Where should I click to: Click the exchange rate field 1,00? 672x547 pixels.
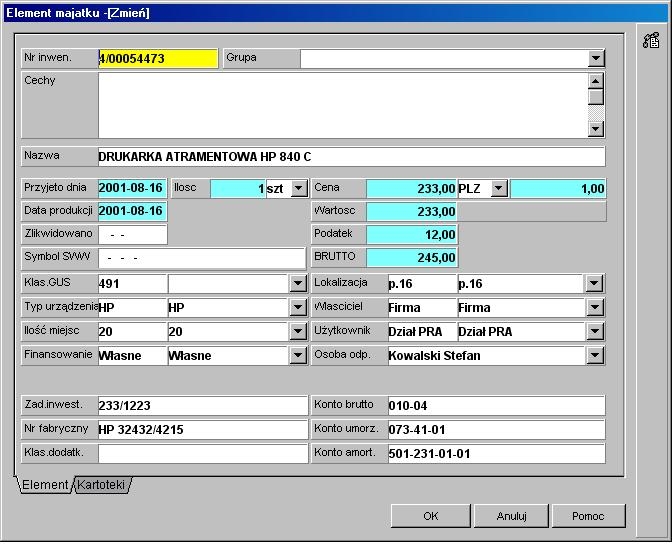pos(558,188)
